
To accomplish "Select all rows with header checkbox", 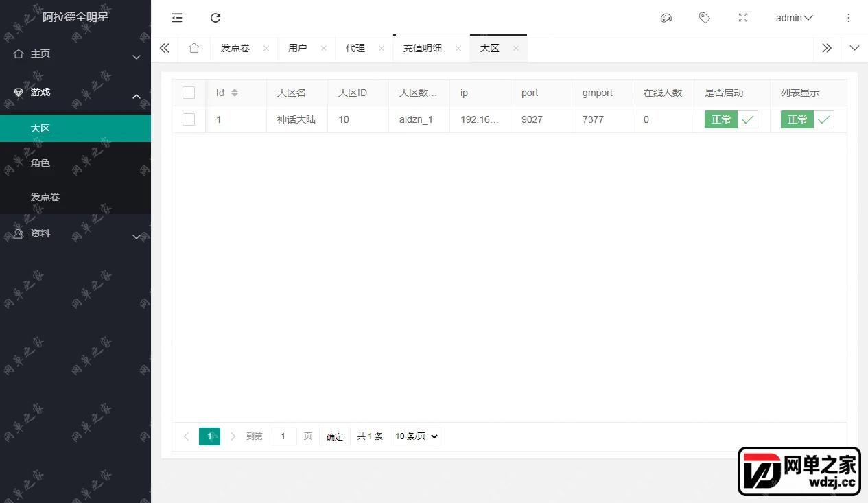I will click(x=189, y=93).
